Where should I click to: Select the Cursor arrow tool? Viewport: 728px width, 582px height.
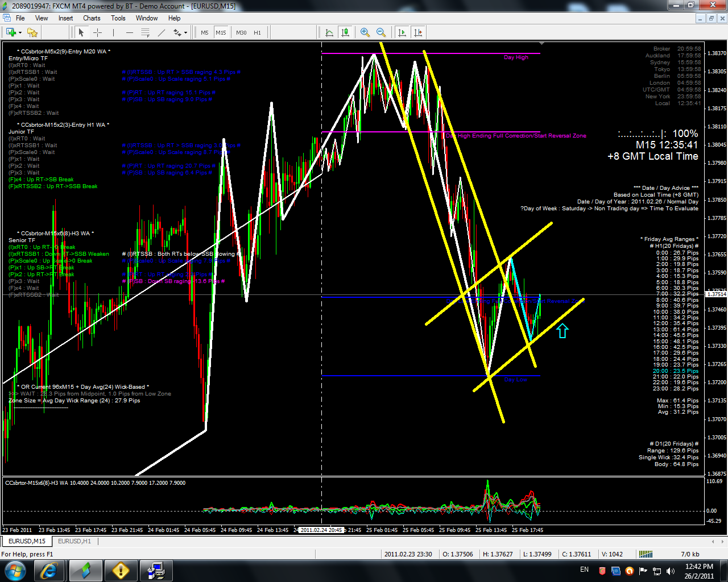(81, 32)
